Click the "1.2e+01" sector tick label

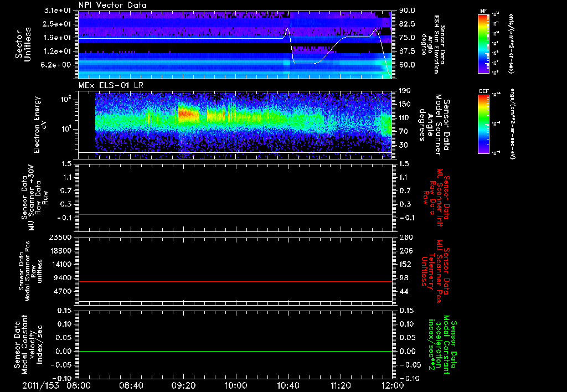click(58, 51)
